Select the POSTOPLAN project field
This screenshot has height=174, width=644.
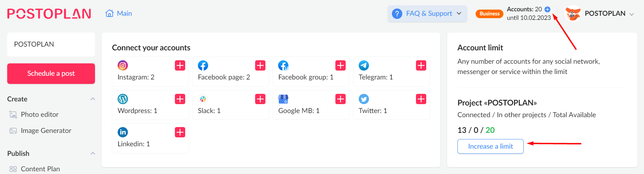click(51, 45)
